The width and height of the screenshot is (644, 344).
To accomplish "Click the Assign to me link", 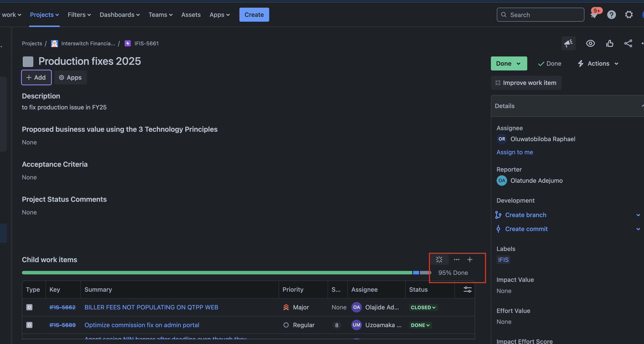I will (x=515, y=152).
